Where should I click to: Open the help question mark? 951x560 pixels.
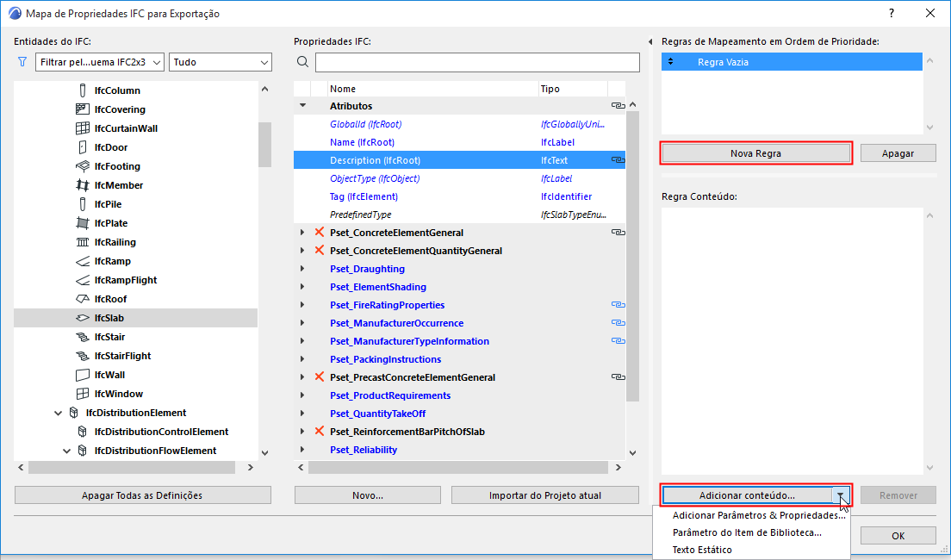(x=892, y=13)
